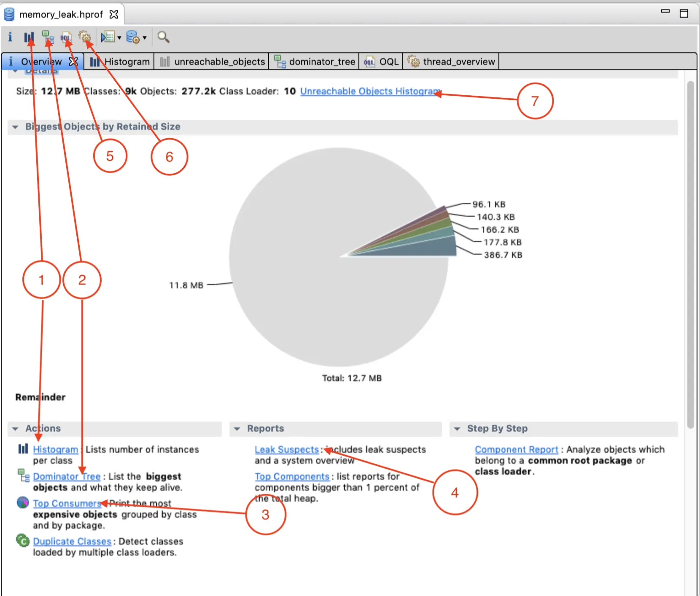Switch to the unreachable_objects tab
The image size is (700, 596).
coord(212,62)
